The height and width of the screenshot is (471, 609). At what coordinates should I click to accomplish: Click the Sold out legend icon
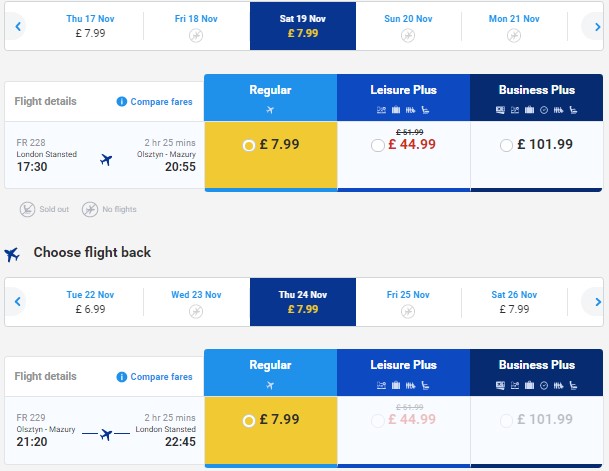pyautogui.click(x=28, y=209)
